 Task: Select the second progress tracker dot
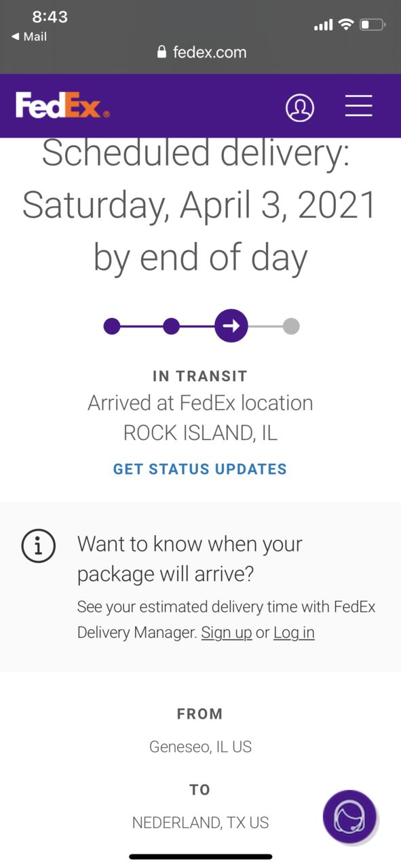[x=172, y=326]
